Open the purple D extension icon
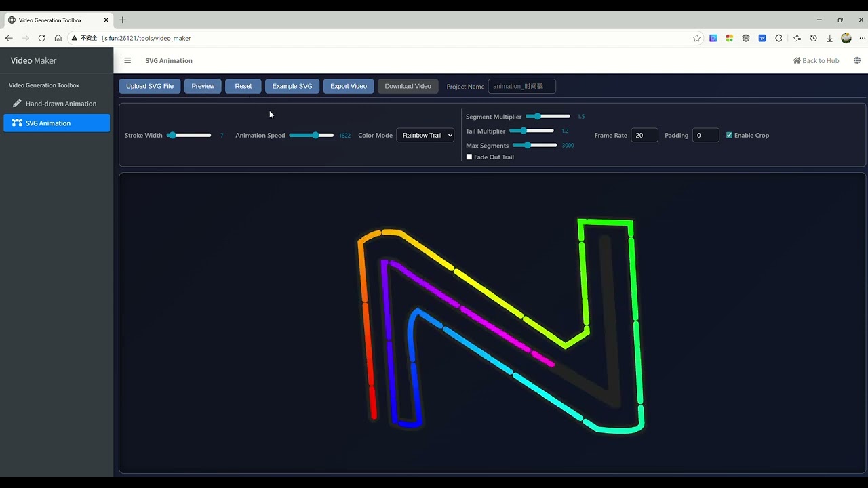This screenshot has width=868, height=488. pyautogui.click(x=713, y=38)
